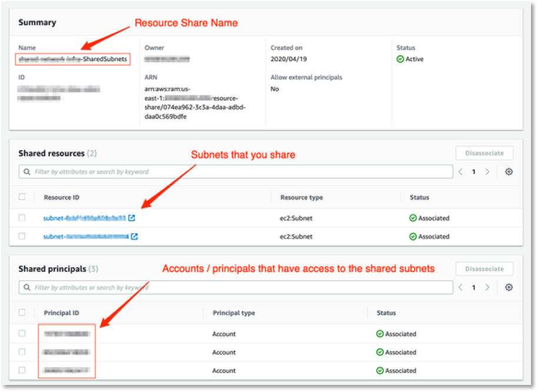Image resolution: width=538 pixels, height=392 pixels.
Task: Click the green Active status icon in Summary
Action: pyautogui.click(x=401, y=59)
